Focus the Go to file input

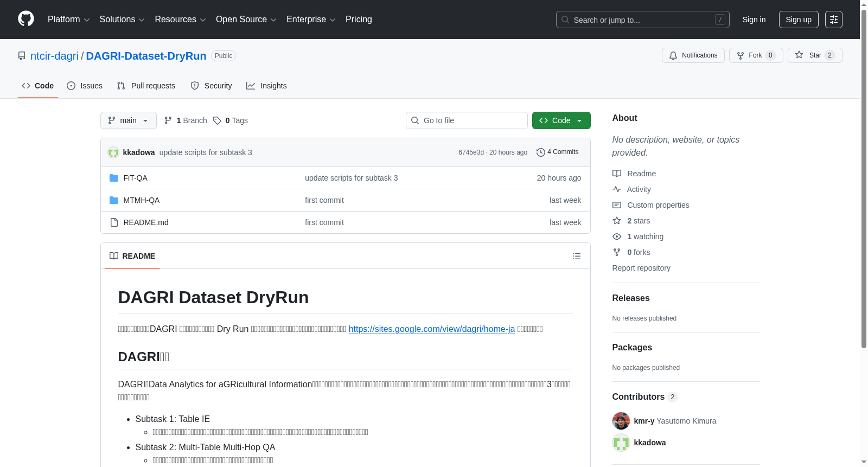tap(467, 120)
